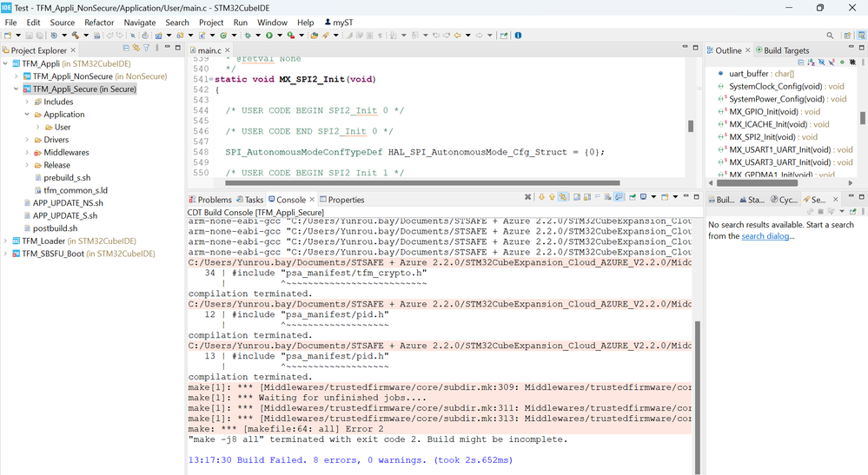Toggle console word wrap highlighted icon

pyautogui.click(x=619, y=197)
